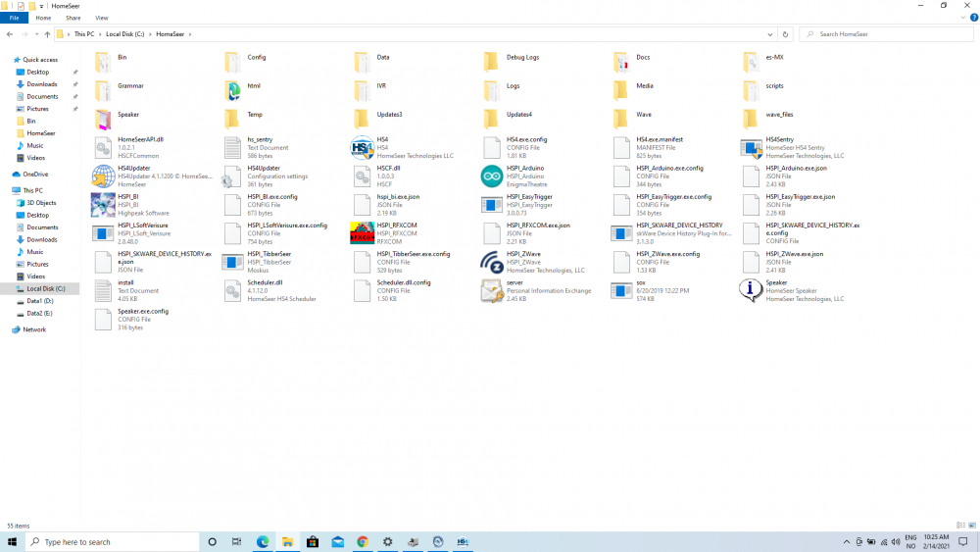Viewport: 980px width, 552px height.
Task: Select the HS4Sentry application icon
Action: pyautogui.click(x=751, y=147)
